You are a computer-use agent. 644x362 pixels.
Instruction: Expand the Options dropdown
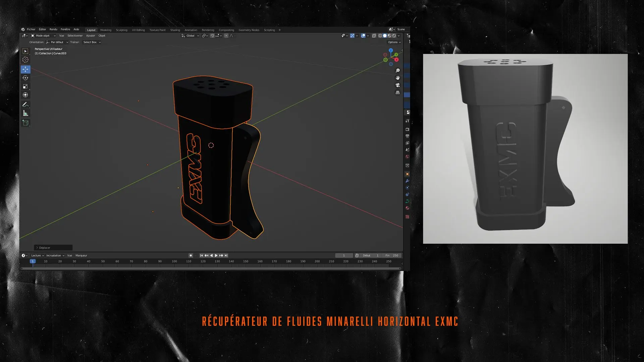coord(394,42)
